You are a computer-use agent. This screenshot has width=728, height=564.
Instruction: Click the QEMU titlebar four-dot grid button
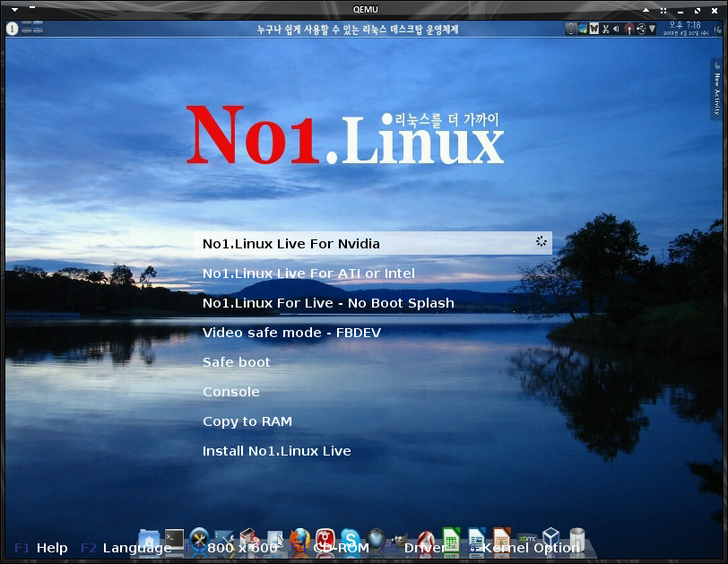tap(663, 10)
